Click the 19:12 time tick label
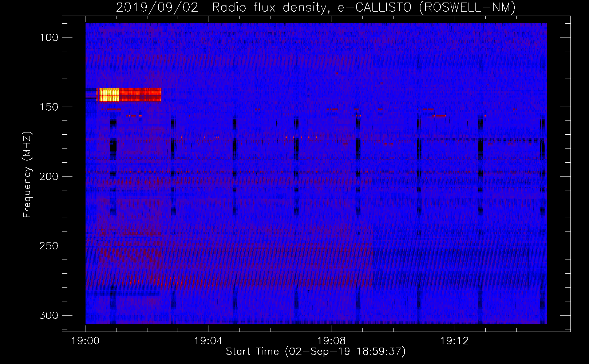This screenshot has height=364, width=589. pos(454,341)
